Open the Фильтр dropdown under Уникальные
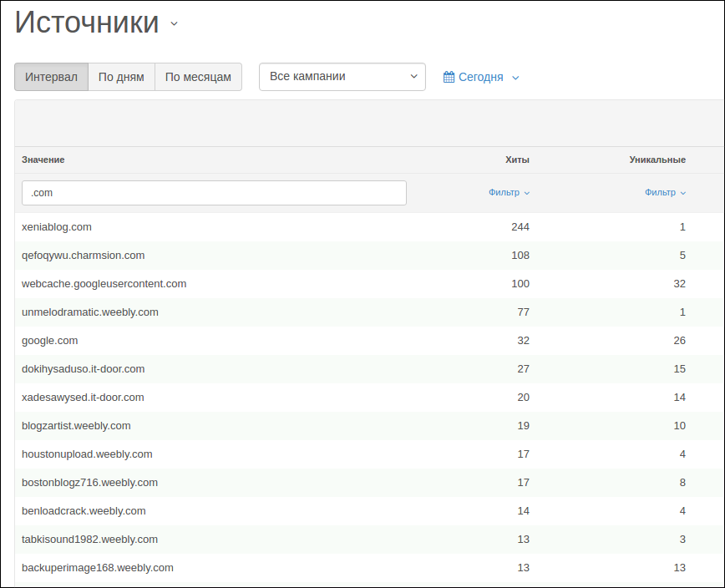The image size is (725, 588). click(665, 192)
